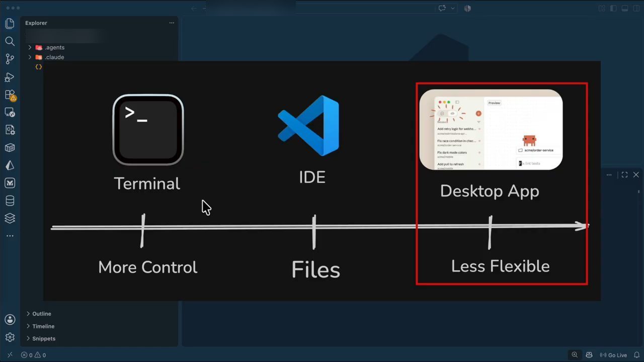This screenshot has width=644, height=362.
Task: Click the "Explorer" panel title
Action: (x=36, y=23)
